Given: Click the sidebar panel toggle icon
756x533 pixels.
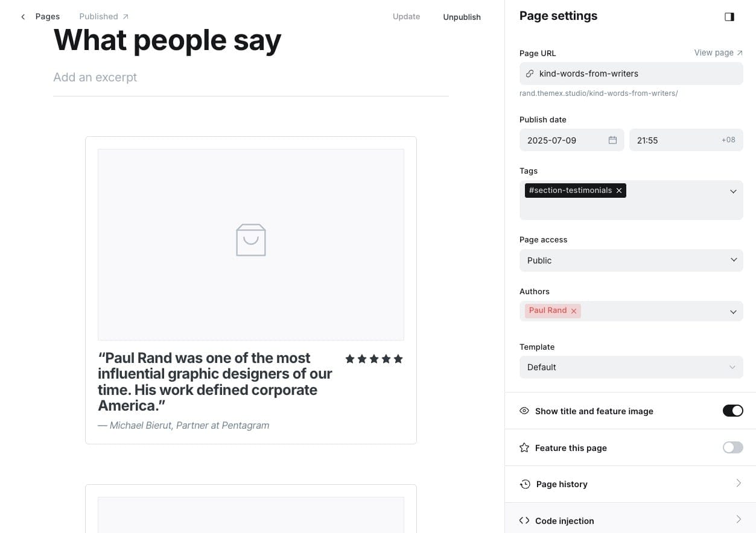Looking at the screenshot, I should pyautogui.click(x=729, y=17).
